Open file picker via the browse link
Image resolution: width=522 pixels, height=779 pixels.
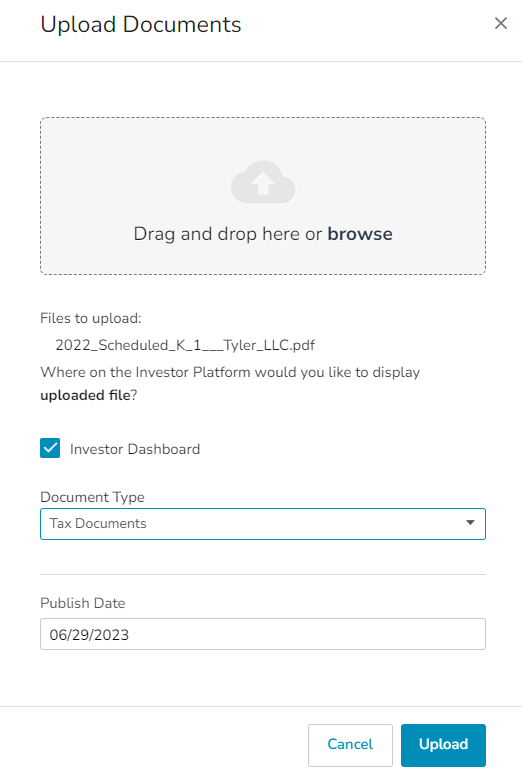(360, 234)
